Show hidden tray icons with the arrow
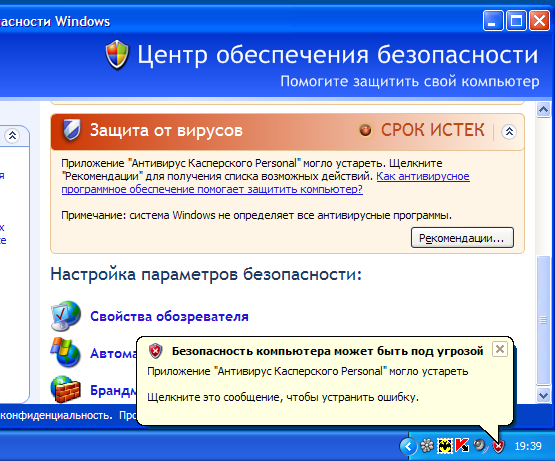Viewport: 555px width, 461px height. point(408,446)
